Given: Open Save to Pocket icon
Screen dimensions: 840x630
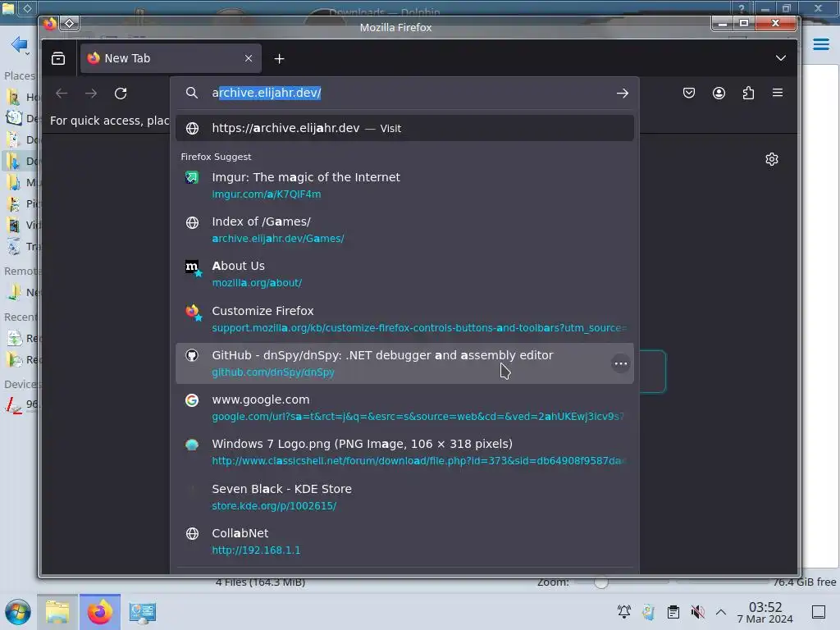Looking at the screenshot, I should click(x=689, y=94).
